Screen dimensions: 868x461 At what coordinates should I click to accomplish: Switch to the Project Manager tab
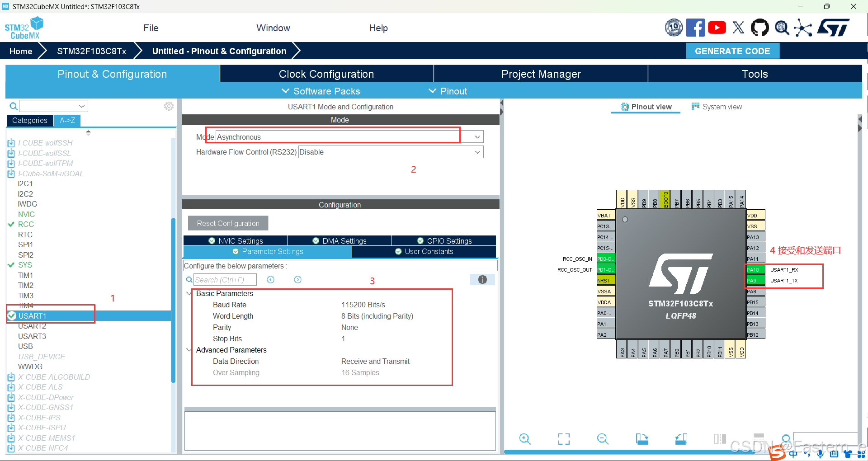tap(541, 74)
